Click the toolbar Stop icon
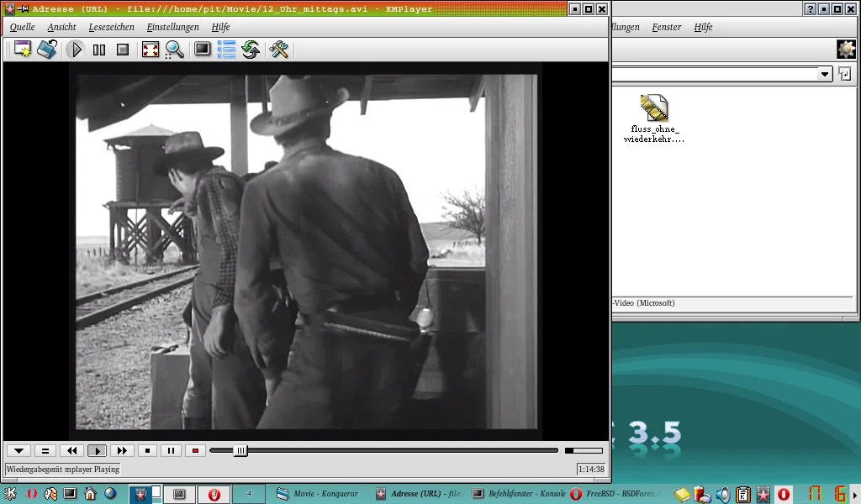The width and height of the screenshot is (861, 504). pyautogui.click(x=123, y=50)
